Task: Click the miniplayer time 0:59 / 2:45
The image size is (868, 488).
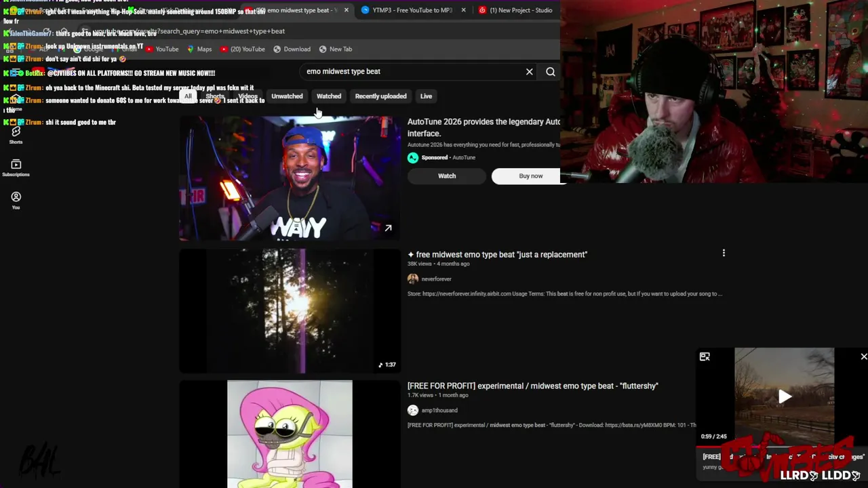Action: [713, 436]
